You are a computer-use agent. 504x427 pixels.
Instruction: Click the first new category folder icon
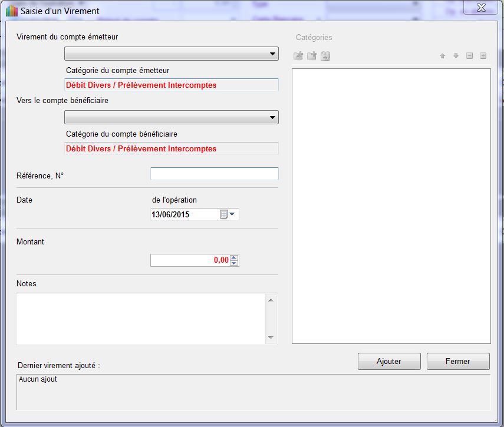[x=298, y=56]
